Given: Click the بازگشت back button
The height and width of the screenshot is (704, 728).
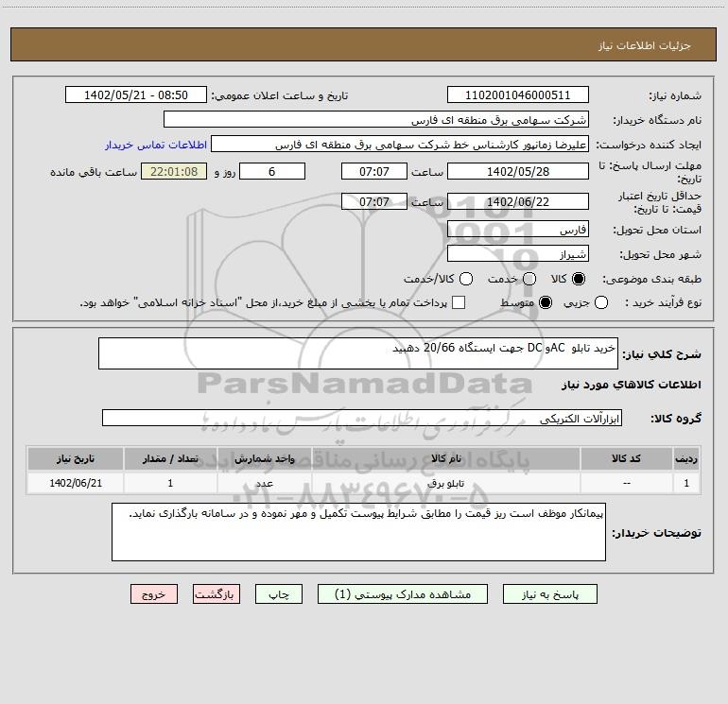Looking at the screenshot, I should [217, 594].
